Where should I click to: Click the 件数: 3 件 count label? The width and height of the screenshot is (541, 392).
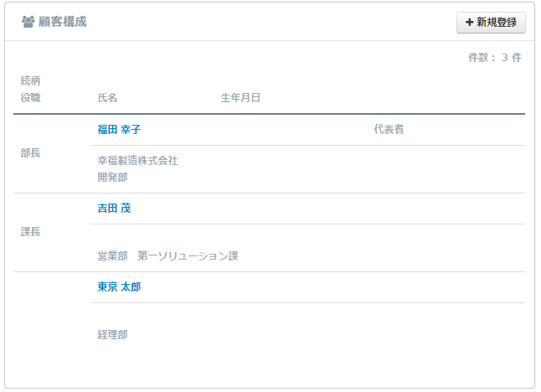click(x=495, y=57)
